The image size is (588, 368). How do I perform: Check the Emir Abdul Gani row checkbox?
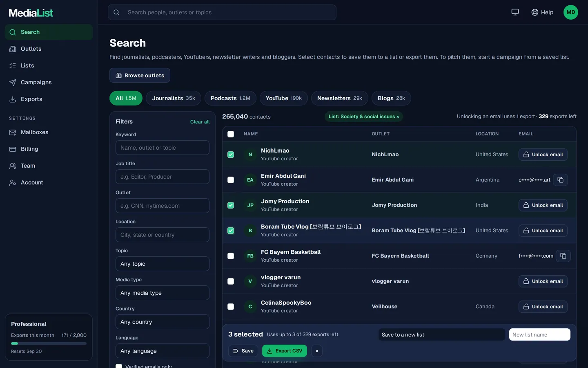coord(231,180)
